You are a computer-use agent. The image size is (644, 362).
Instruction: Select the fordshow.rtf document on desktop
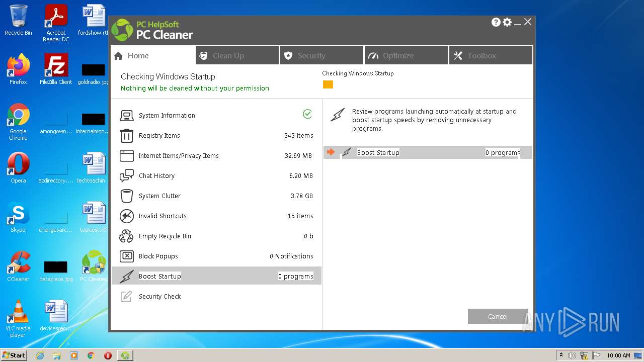tap(94, 20)
